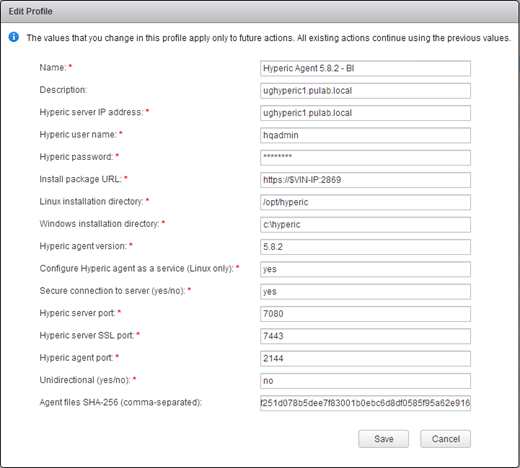This screenshot has height=468, width=520.
Task: Click the Cancel button
Action: pyautogui.click(x=445, y=439)
